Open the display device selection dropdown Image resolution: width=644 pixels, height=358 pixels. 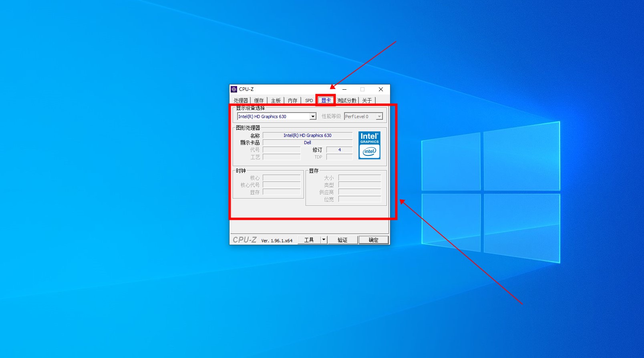click(x=277, y=117)
